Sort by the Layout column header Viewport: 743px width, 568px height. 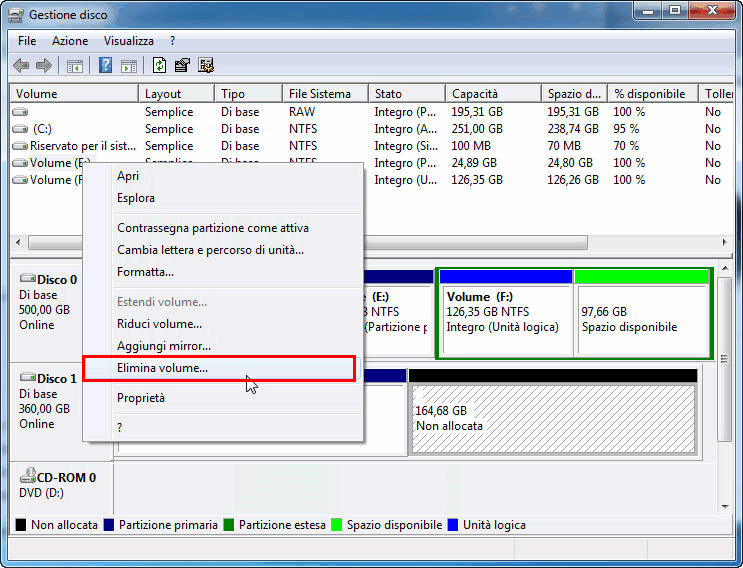177,94
